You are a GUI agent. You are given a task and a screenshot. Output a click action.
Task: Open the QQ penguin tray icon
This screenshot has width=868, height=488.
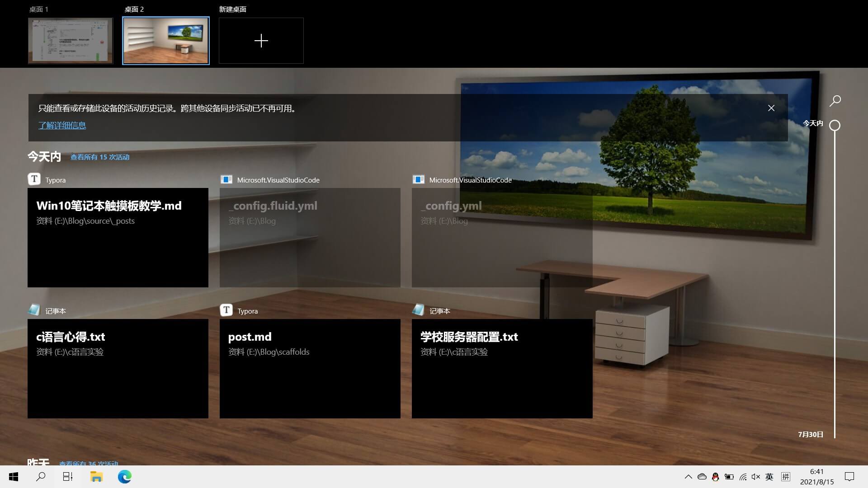(715, 477)
